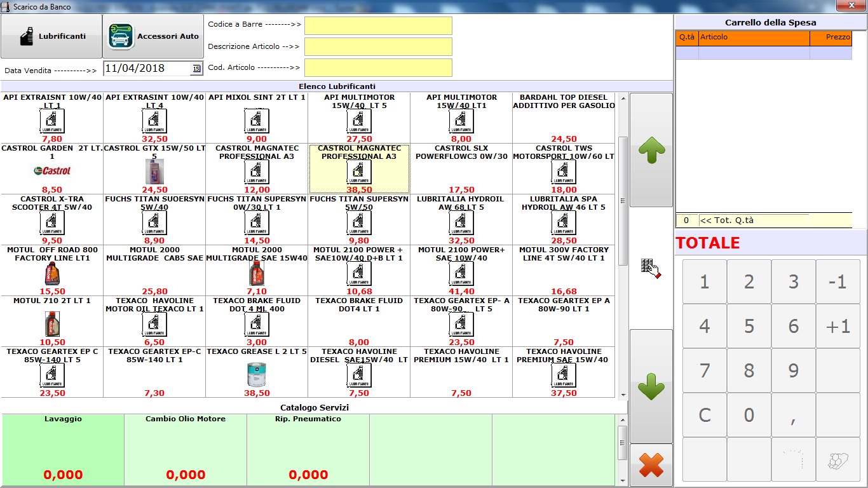
Task: Add Rip. Pneumatico service
Action: tap(308, 449)
